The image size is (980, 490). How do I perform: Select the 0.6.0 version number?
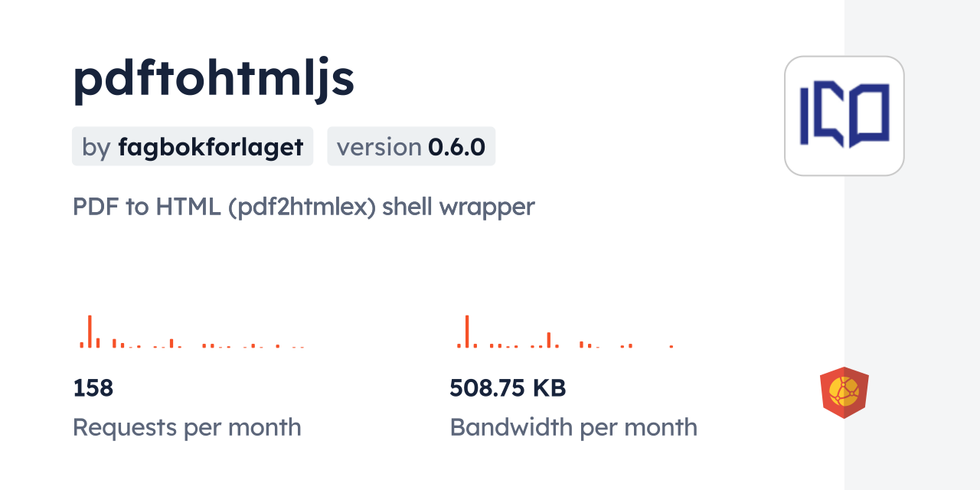point(456,146)
